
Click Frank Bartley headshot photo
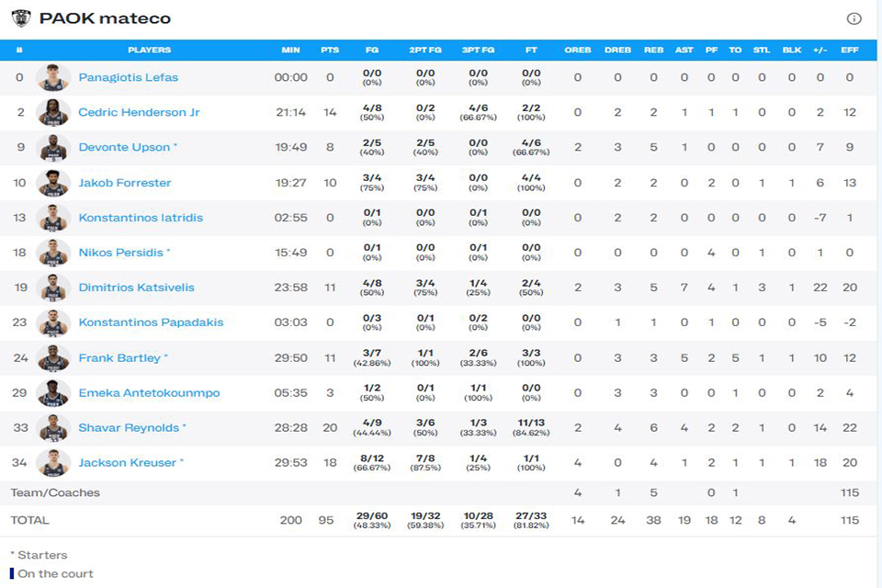pyautogui.click(x=53, y=358)
